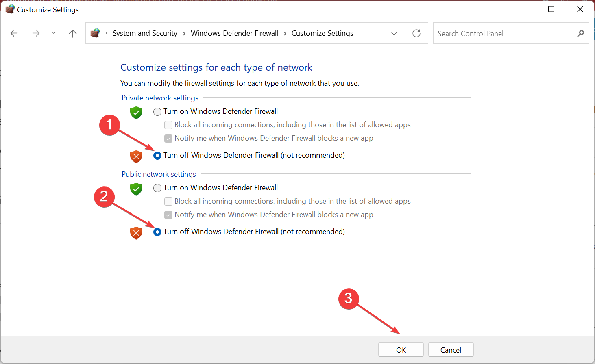
Task: Click 'Customize settings for each type of network' heading
Action: (x=216, y=67)
